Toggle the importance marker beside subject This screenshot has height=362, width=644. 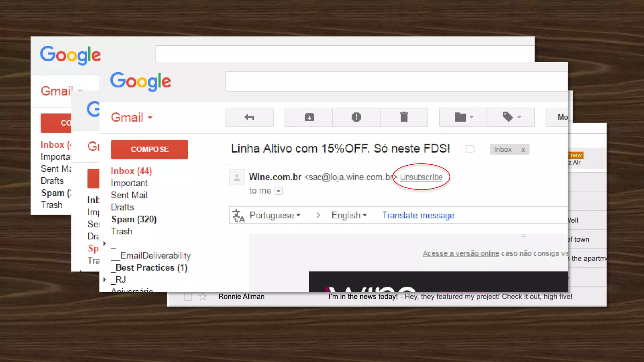click(470, 149)
